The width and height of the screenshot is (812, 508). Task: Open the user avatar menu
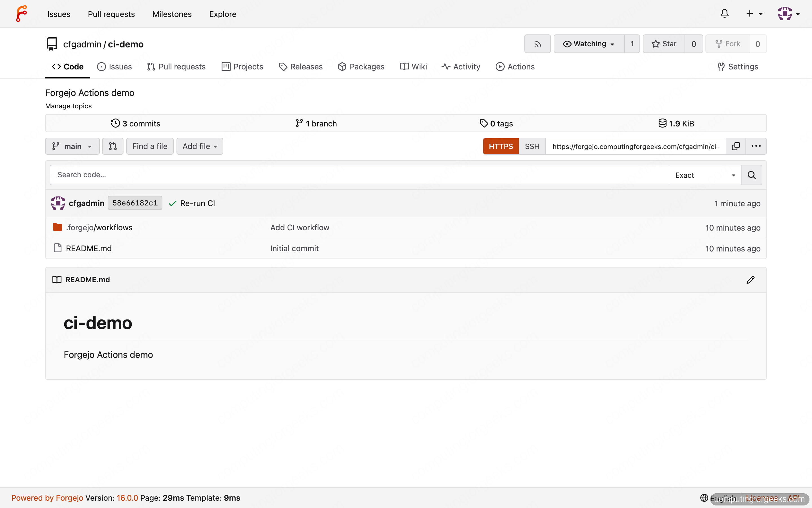click(x=789, y=14)
